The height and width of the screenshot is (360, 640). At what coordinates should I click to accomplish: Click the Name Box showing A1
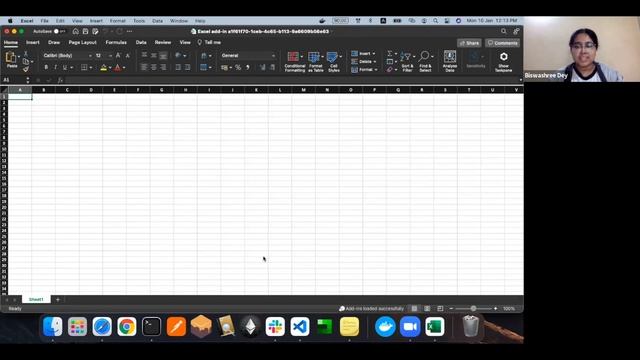[13, 80]
